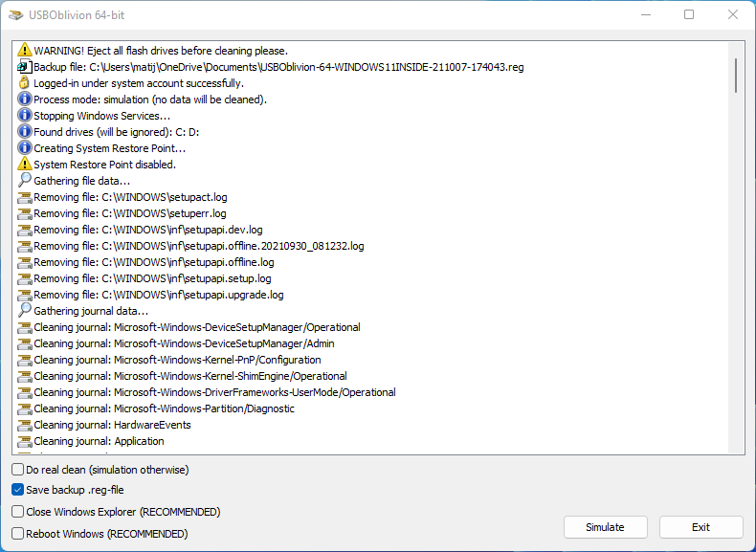Select 'Removing file: C:\WINDOWS\inf\setupapi.setup.log' line
The height and width of the screenshot is (552, 756).
[152, 278]
